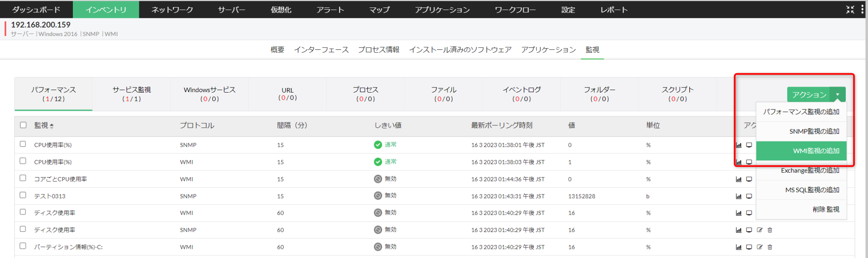The height and width of the screenshot is (258, 868).
Task: Check the テスト0313 row checkbox
Action: coord(23,195)
